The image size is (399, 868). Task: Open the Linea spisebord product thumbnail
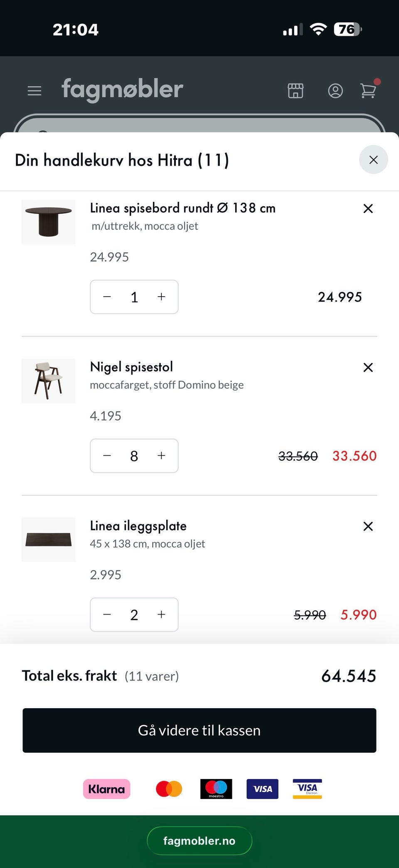(49, 222)
